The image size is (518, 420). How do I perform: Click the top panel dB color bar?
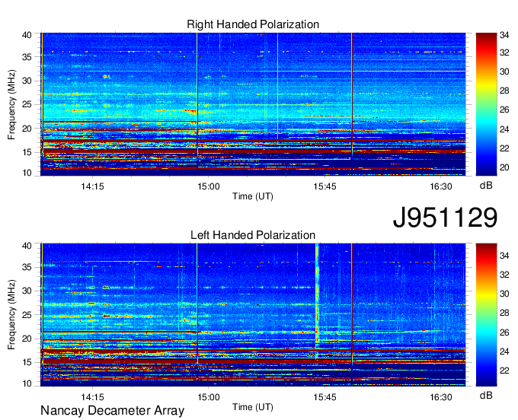pyautogui.click(x=486, y=104)
